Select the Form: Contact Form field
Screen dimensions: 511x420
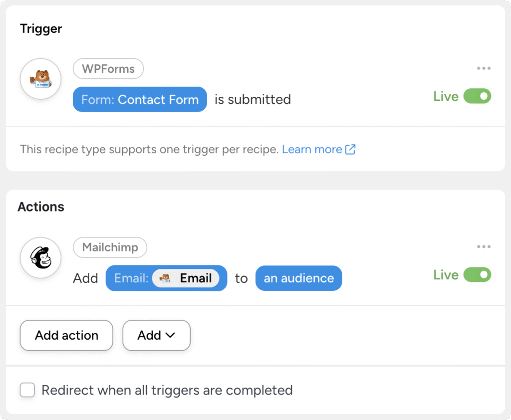coord(140,99)
